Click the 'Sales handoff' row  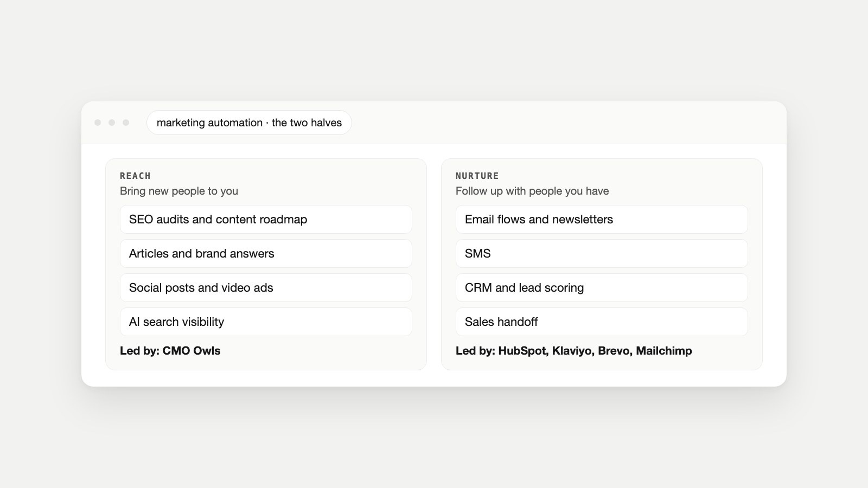[x=602, y=322]
